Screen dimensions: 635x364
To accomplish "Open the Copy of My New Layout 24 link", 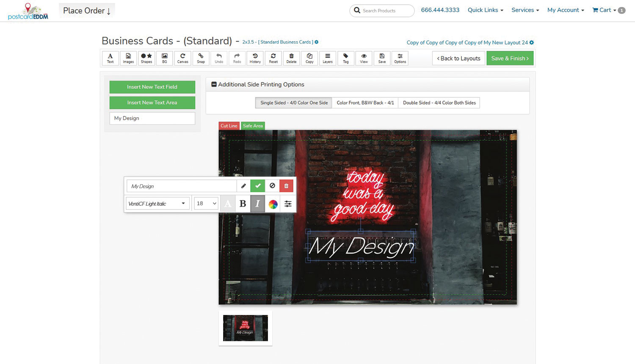I will pyautogui.click(x=467, y=42).
